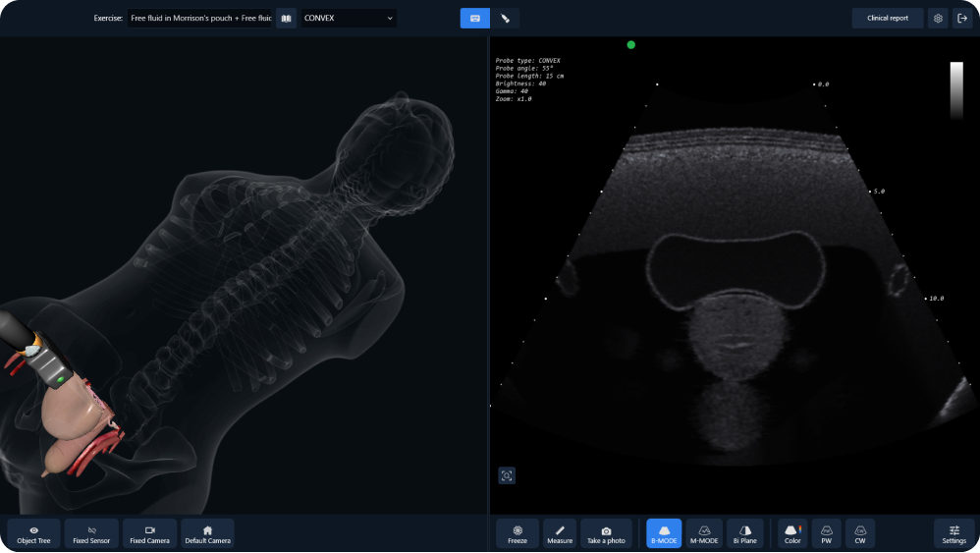Take a photo of the scan

tap(606, 533)
